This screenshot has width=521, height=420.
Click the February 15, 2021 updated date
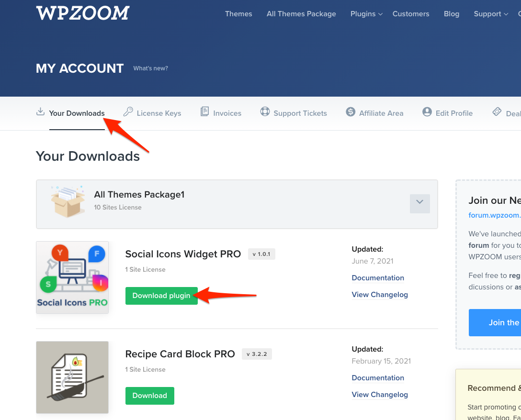pyautogui.click(x=381, y=361)
